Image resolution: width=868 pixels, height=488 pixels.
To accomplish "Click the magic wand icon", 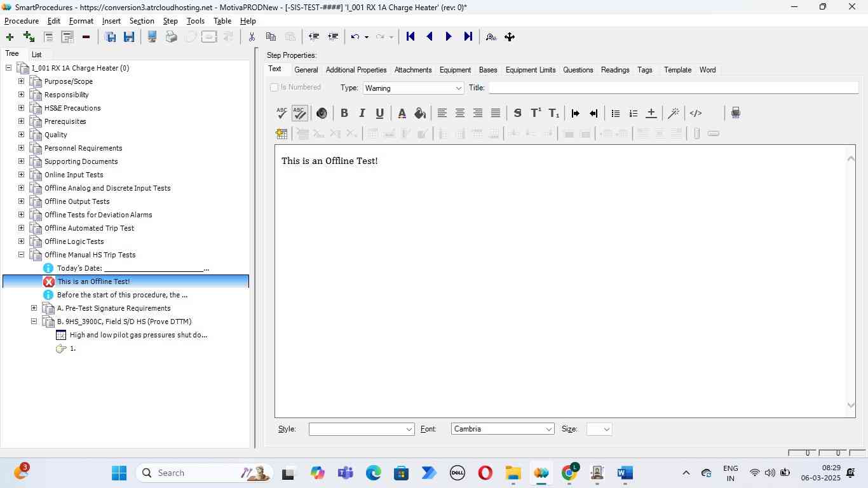I will tap(674, 113).
